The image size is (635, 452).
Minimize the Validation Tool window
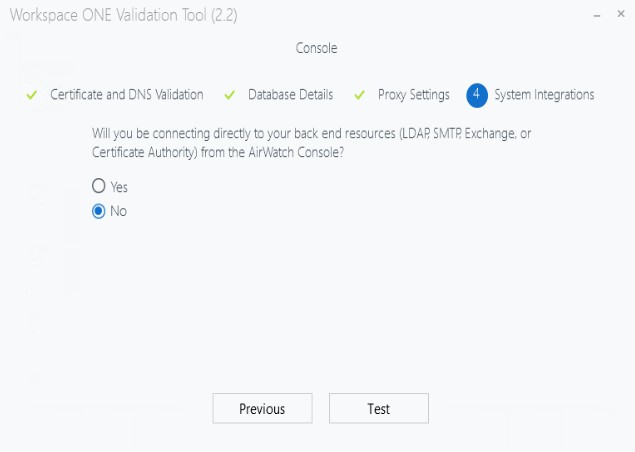tap(596, 16)
